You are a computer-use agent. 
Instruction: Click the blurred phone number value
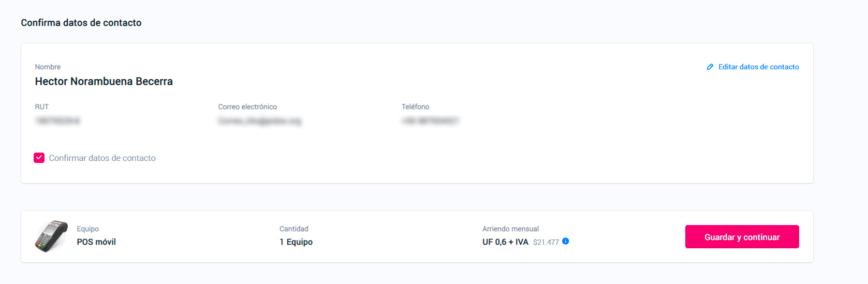pyautogui.click(x=431, y=121)
